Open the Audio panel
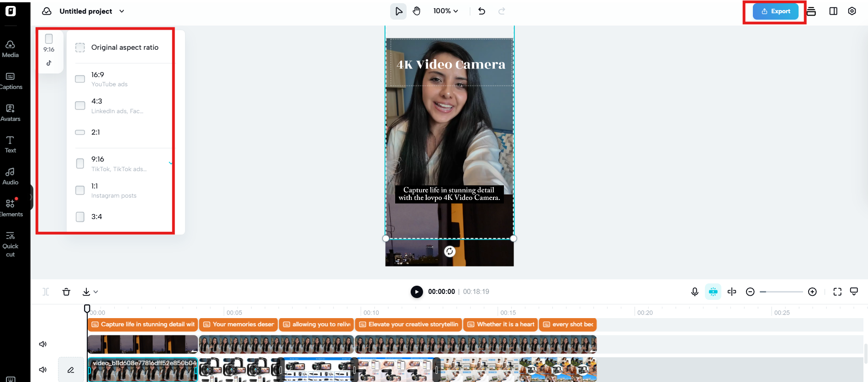 click(10, 176)
